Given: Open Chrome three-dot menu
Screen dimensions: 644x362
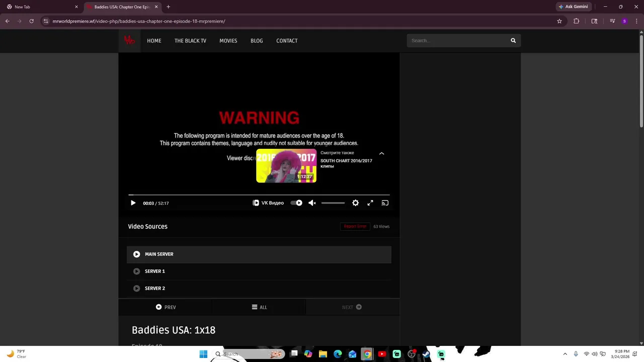Looking at the screenshot, I should point(636,21).
